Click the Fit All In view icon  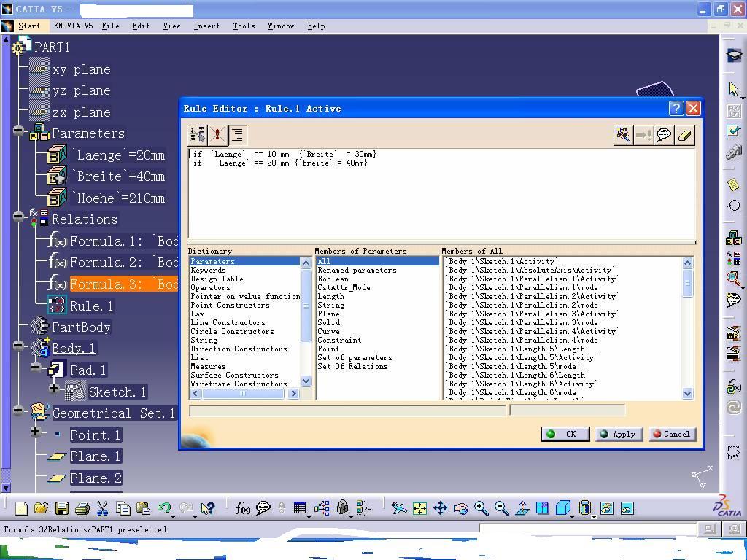pos(419,508)
